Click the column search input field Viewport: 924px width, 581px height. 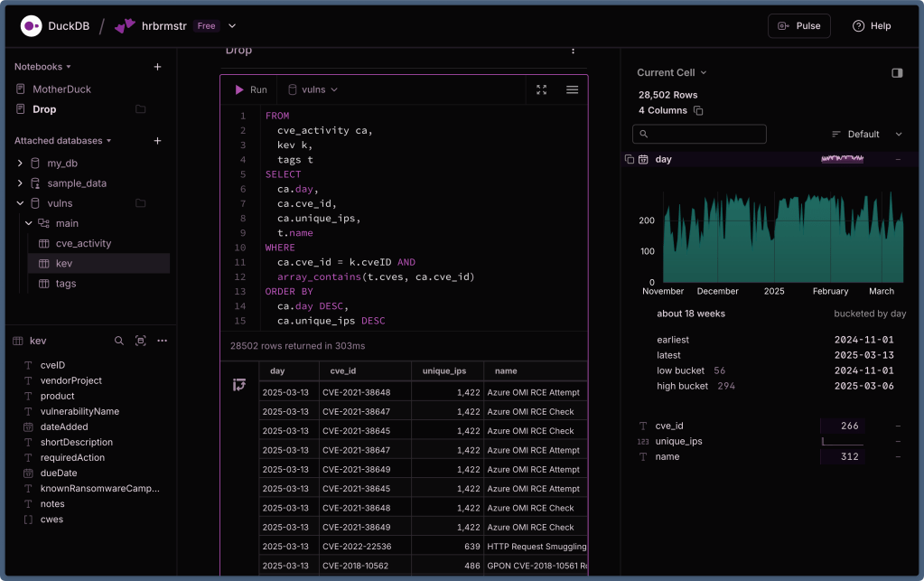click(700, 135)
